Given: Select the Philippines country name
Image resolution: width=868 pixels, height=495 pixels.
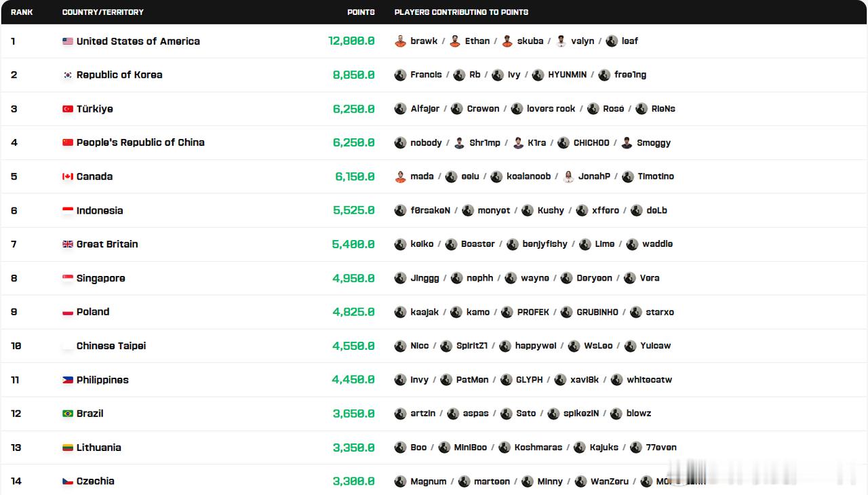Looking at the screenshot, I should tap(102, 380).
